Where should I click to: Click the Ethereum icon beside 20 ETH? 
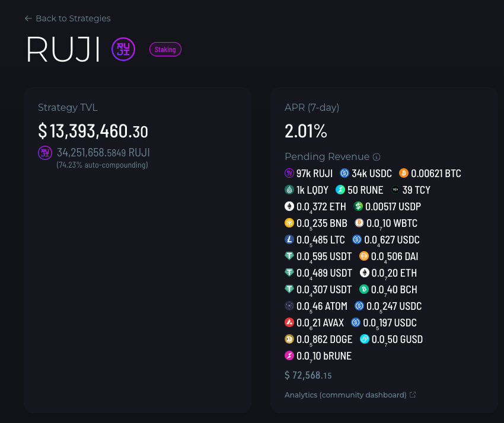pyautogui.click(x=365, y=273)
